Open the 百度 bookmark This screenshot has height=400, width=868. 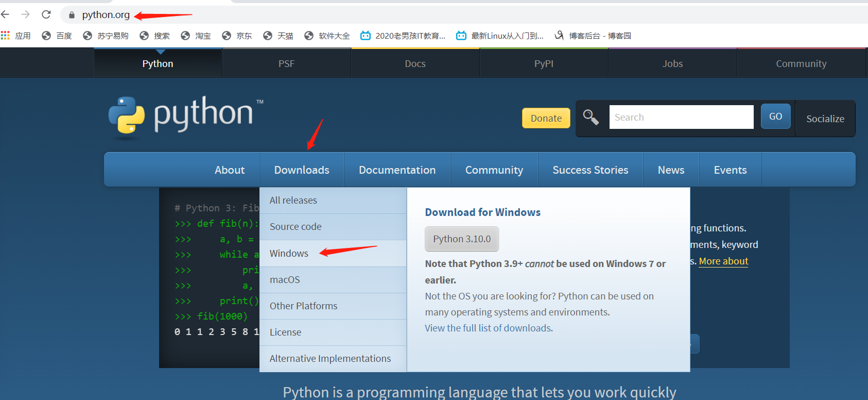click(57, 36)
